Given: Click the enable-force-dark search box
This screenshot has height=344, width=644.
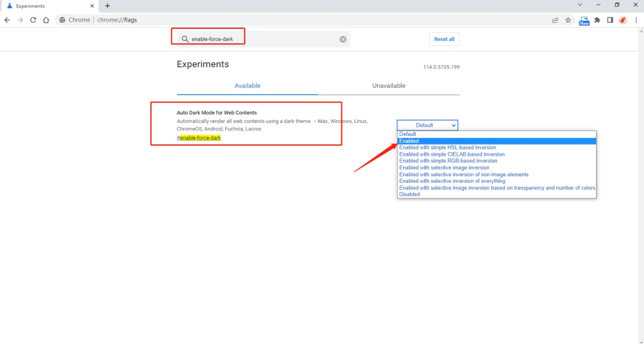Looking at the screenshot, I should click(264, 39).
